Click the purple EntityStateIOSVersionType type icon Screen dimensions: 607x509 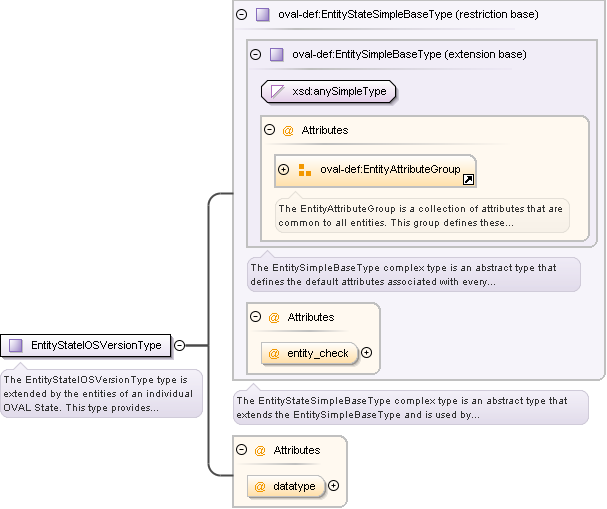[15, 345]
